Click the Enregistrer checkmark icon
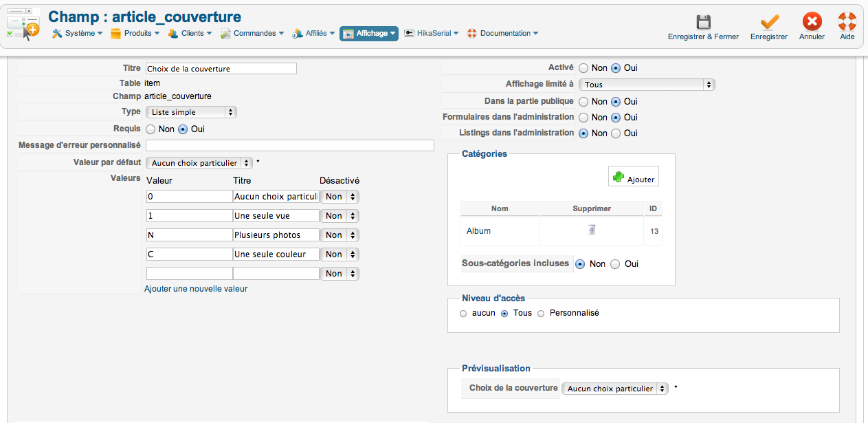 pyautogui.click(x=769, y=22)
